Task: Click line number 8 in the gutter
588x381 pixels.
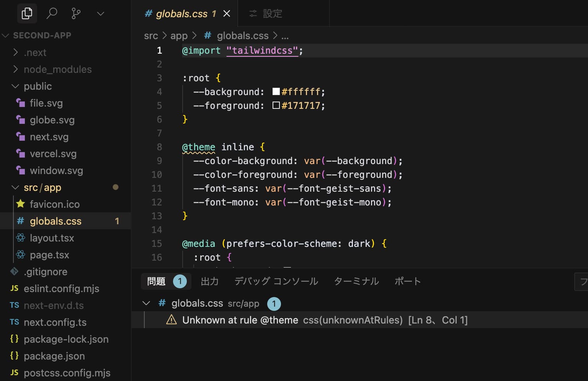Action: coord(159,147)
